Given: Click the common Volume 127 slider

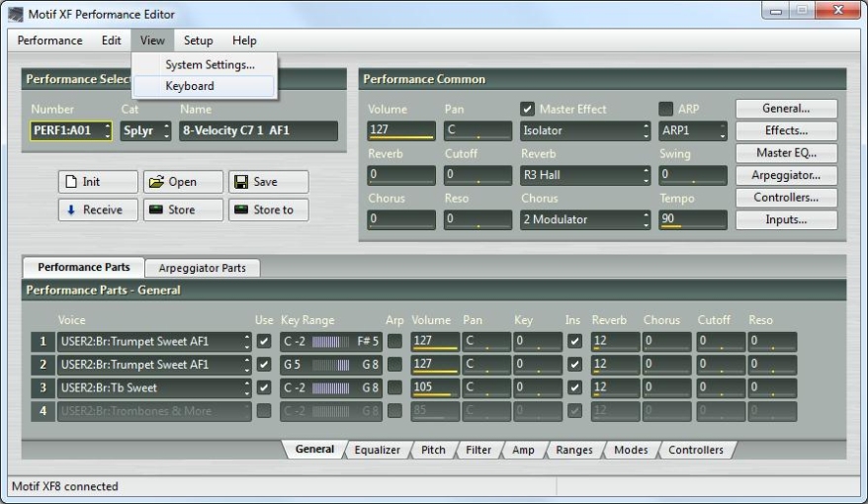Looking at the screenshot, I should pyautogui.click(x=400, y=130).
